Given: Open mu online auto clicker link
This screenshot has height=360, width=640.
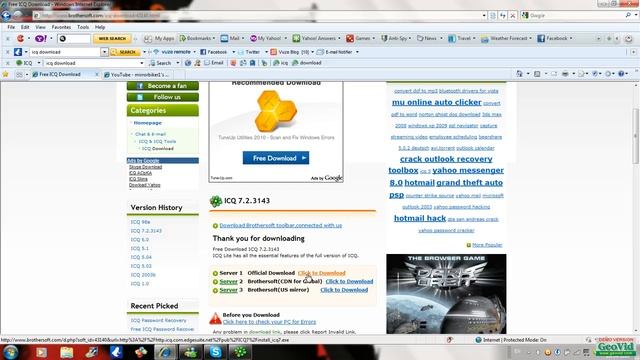Looking at the screenshot, I should tap(437, 102).
